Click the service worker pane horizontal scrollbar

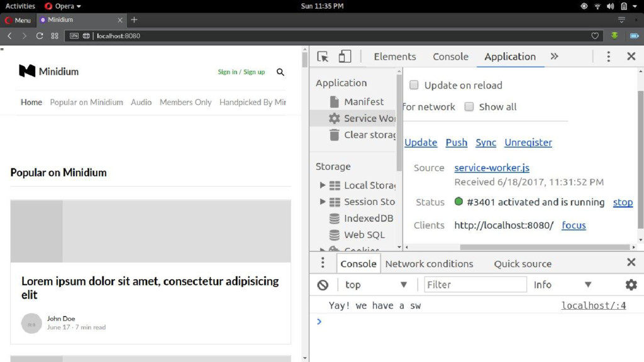[545, 247]
